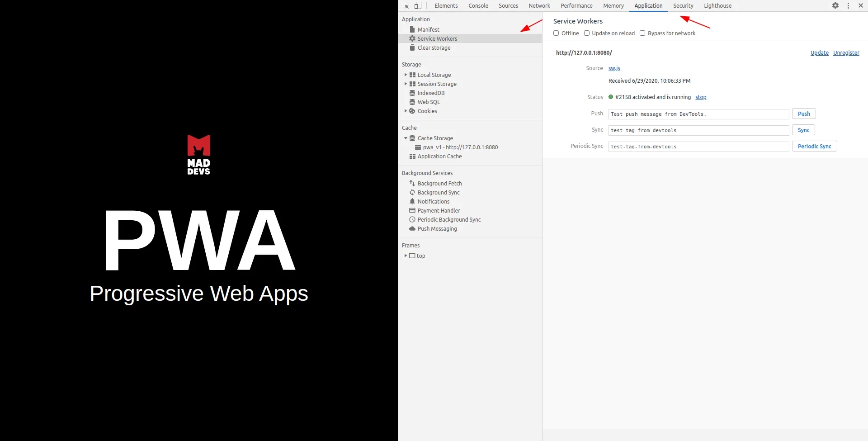The image size is (868, 441).
Task: Click the Push button
Action: pyautogui.click(x=804, y=114)
